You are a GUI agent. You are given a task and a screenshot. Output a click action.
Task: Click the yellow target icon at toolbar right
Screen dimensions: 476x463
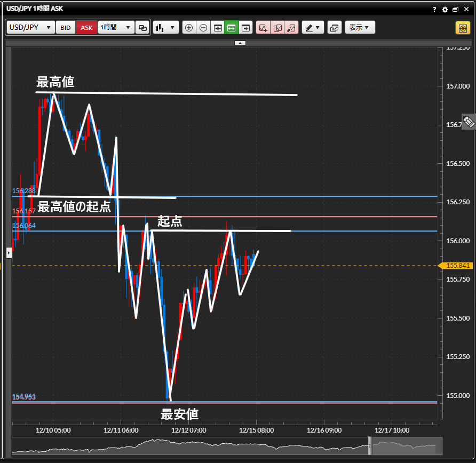[x=462, y=28]
